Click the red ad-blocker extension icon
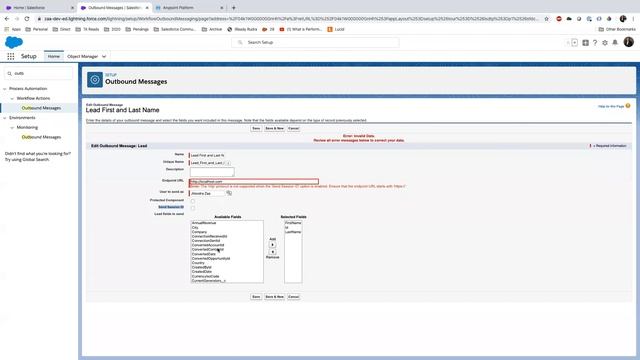Screen dimensions: 640x360 pos(559,19)
